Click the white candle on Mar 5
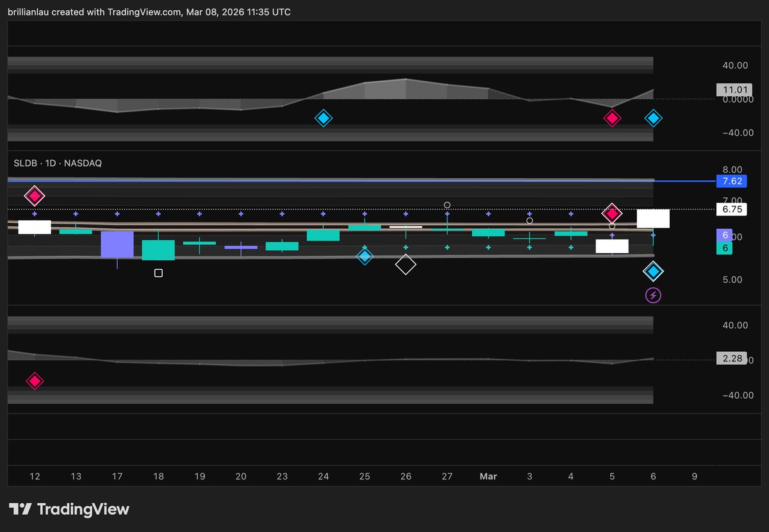 point(612,246)
